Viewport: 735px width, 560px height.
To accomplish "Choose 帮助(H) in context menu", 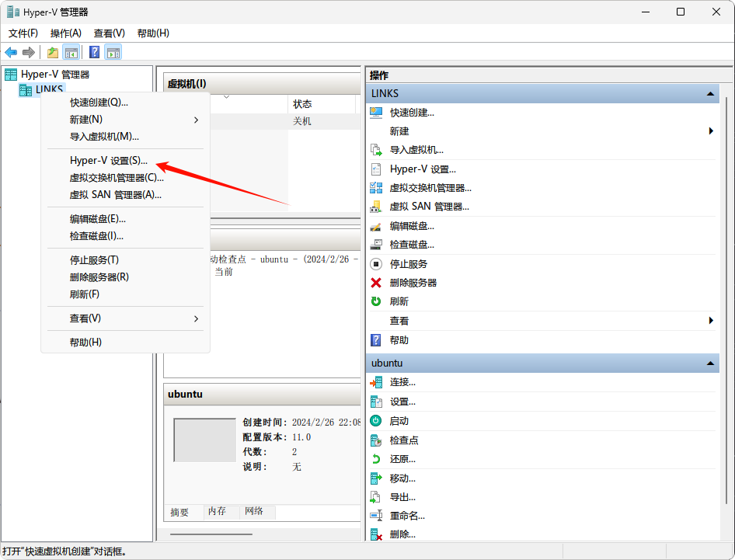I will tap(126, 343).
